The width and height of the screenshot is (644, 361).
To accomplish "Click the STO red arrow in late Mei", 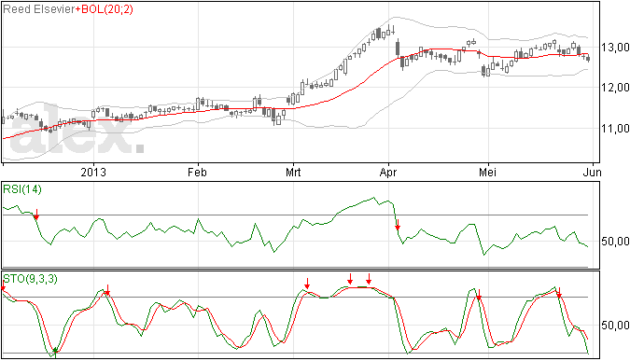I will point(559,293).
